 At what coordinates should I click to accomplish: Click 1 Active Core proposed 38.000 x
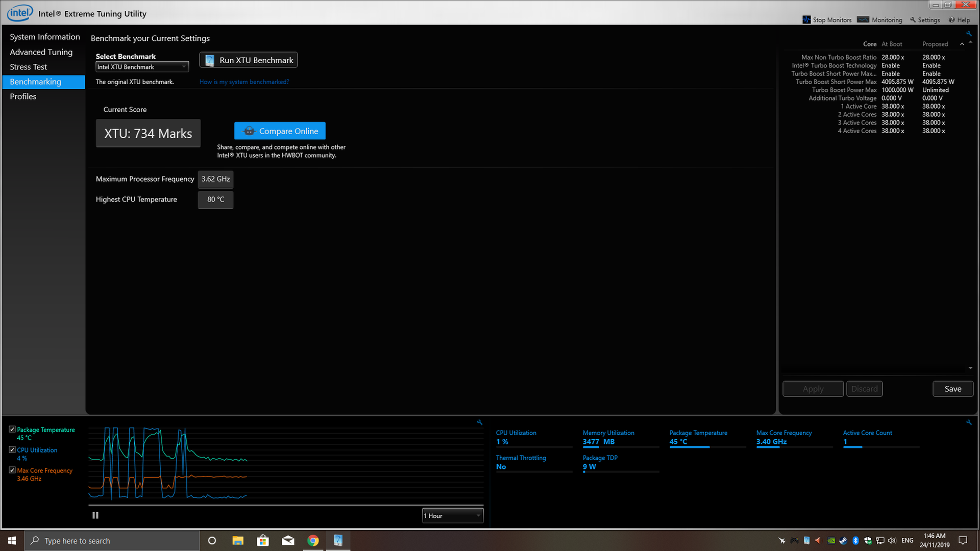coord(933,106)
